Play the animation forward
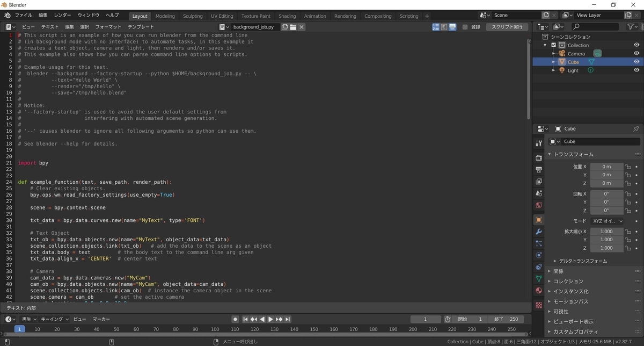 (x=270, y=319)
